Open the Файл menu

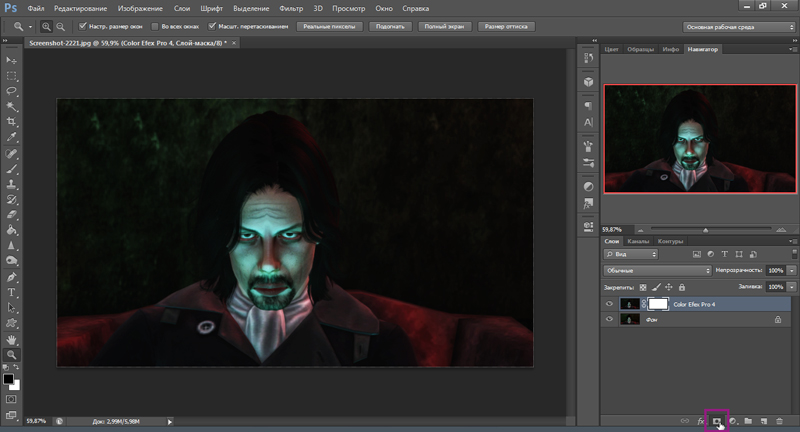(36, 9)
